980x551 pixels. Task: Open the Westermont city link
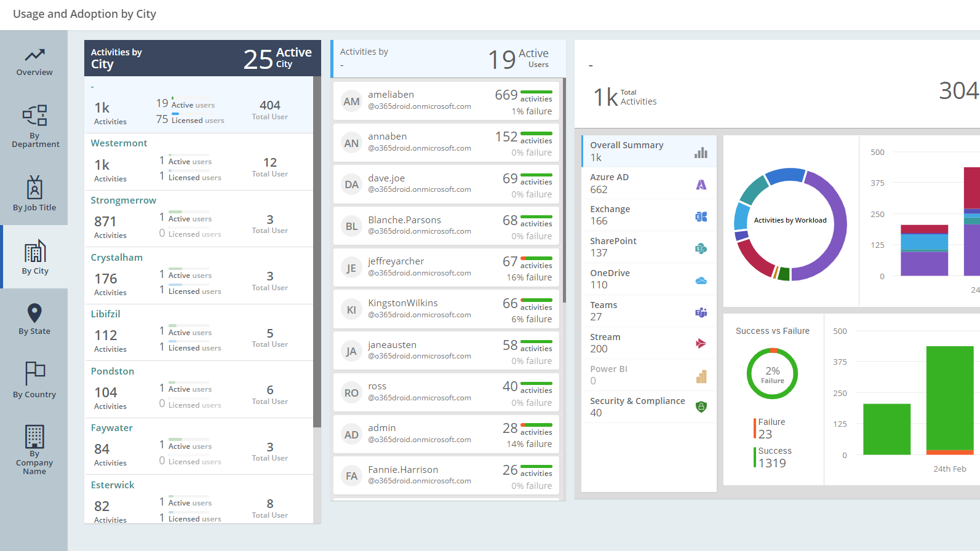click(x=119, y=143)
